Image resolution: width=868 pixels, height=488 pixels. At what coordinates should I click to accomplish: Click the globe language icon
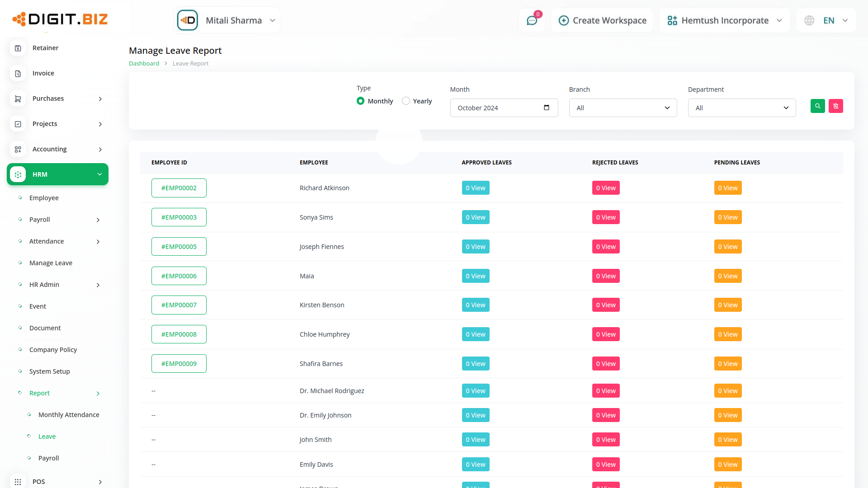(x=809, y=20)
